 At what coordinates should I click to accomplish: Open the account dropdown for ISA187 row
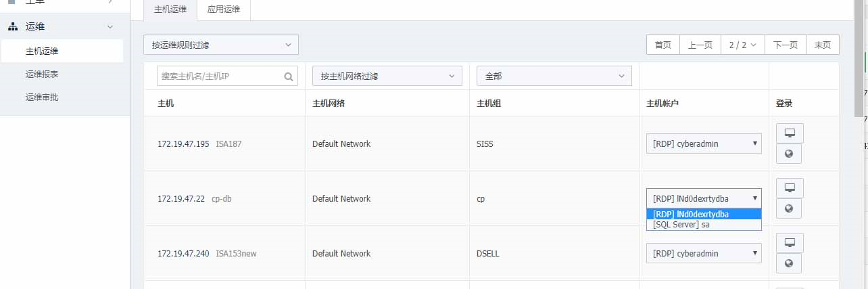[704, 143]
